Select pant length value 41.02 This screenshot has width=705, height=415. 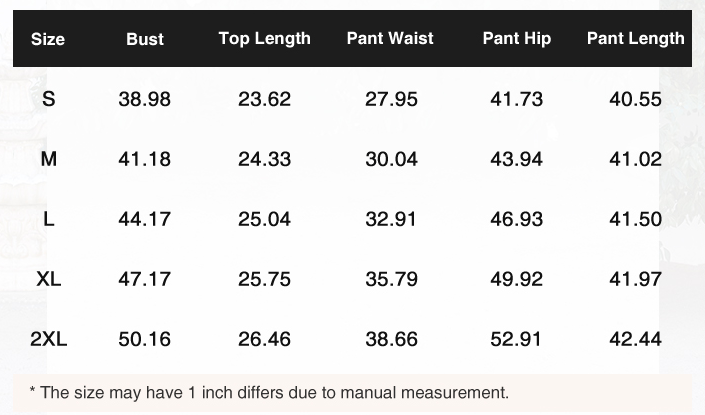click(x=635, y=159)
